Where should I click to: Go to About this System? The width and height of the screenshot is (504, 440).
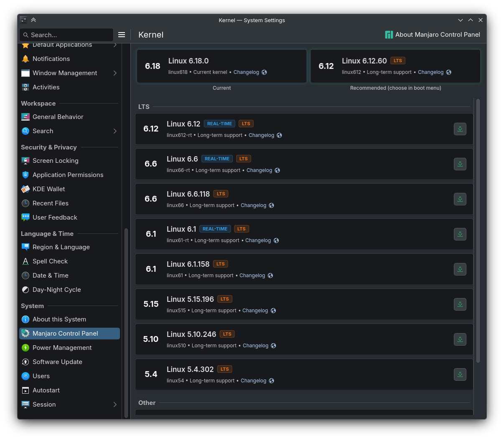(x=59, y=319)
